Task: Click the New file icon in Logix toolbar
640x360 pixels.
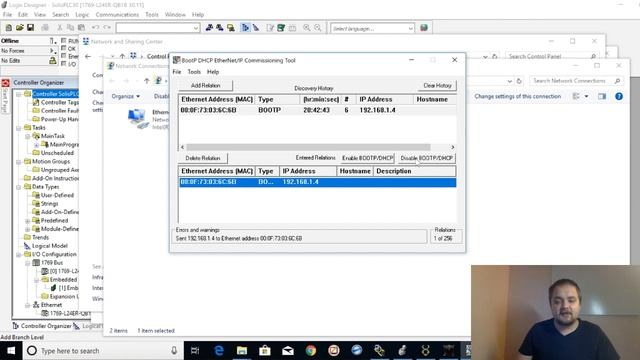Action: [9, 28]
